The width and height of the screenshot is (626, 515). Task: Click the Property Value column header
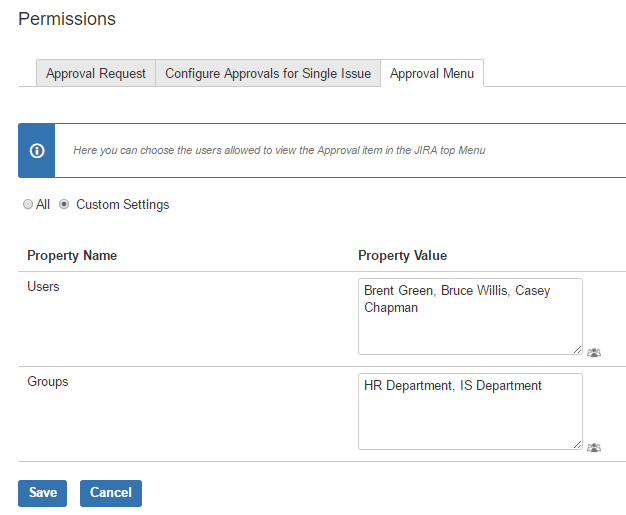(402, 256)
